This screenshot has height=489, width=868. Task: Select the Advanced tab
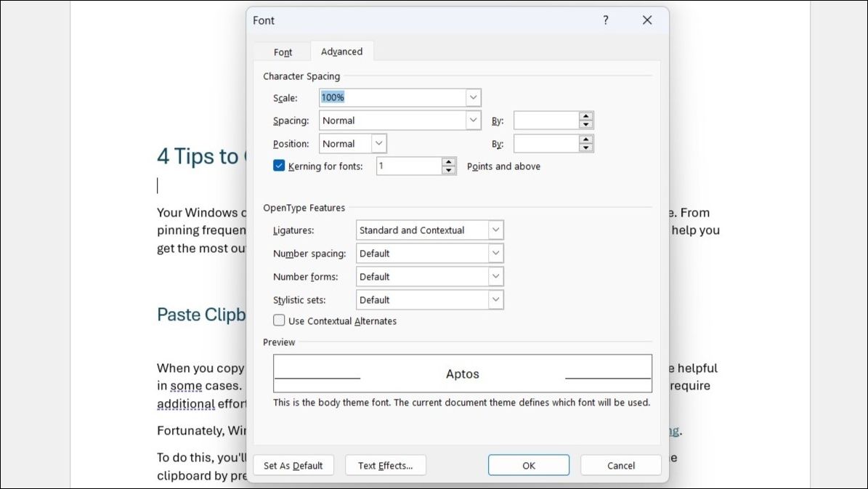click(341, 52)
